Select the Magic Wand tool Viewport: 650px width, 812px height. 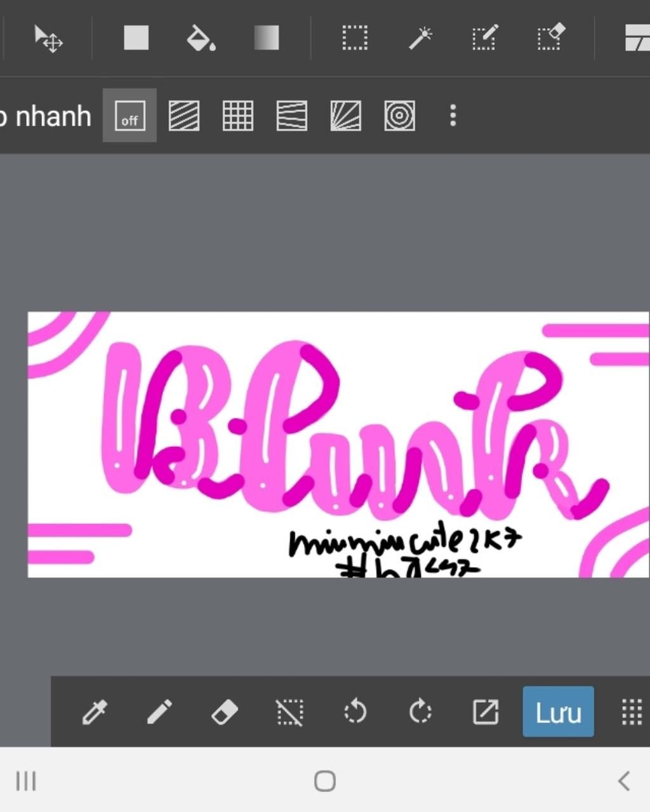pyautogui.click(x=420, y=38)
